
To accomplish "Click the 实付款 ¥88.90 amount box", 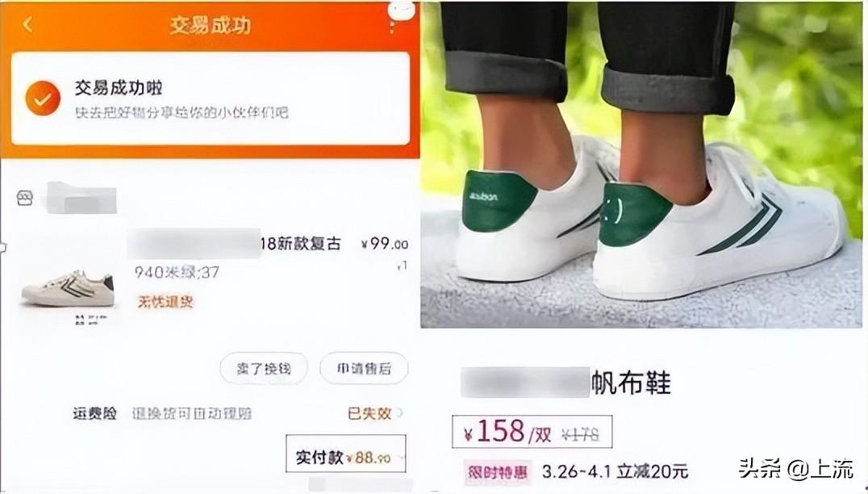I will (x=346, y=454).
